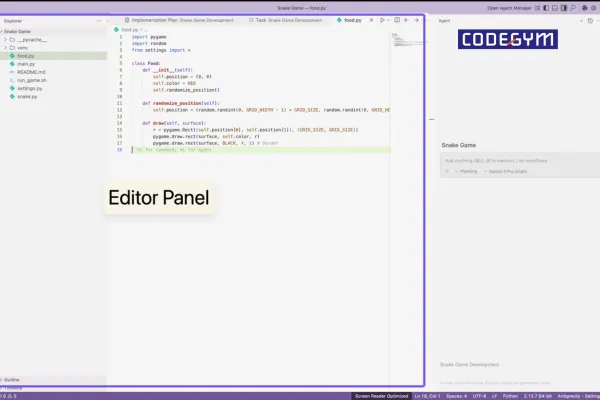Open the settings gear icon in title bar
Screen dimensions: 600x400
click(x=593, y=8)
